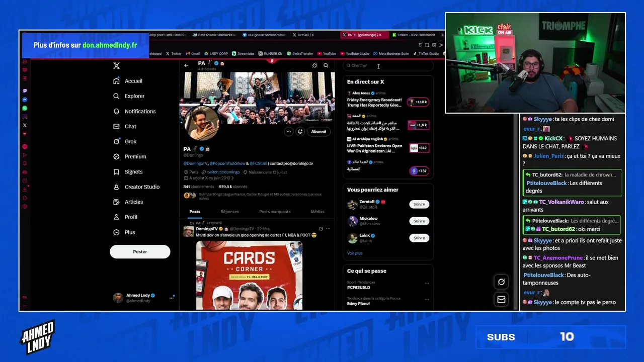The height and width of the screenshot is (362, 644).
Task: Switch to the Réponses tab
Action: tap(229, 212)
